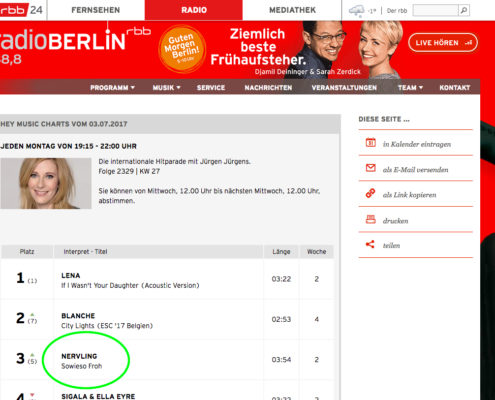Open the weather cloud icon

(x=356, y=11)
